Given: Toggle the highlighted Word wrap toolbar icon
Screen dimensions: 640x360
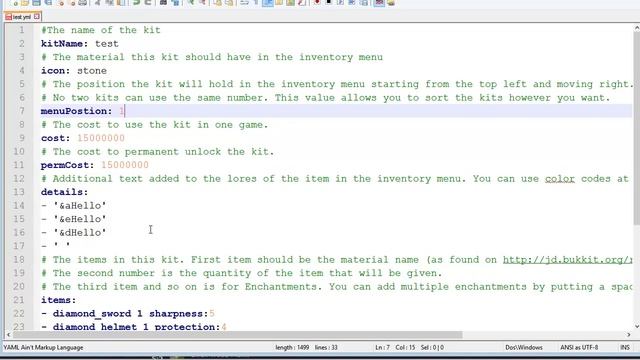Looking at the screenshot, I should tap(267, 3).
